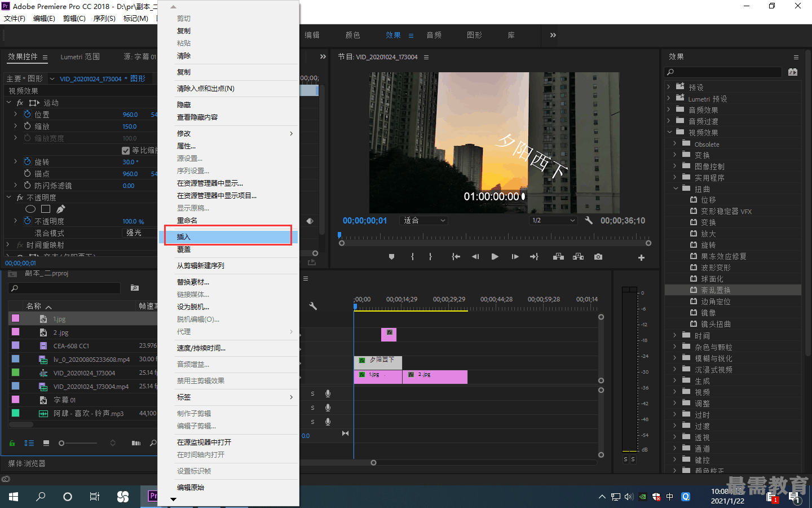Toggle the 不透明度 fx effect switch
This screenshot has height=508, width=812.
(x=20, y=198)
